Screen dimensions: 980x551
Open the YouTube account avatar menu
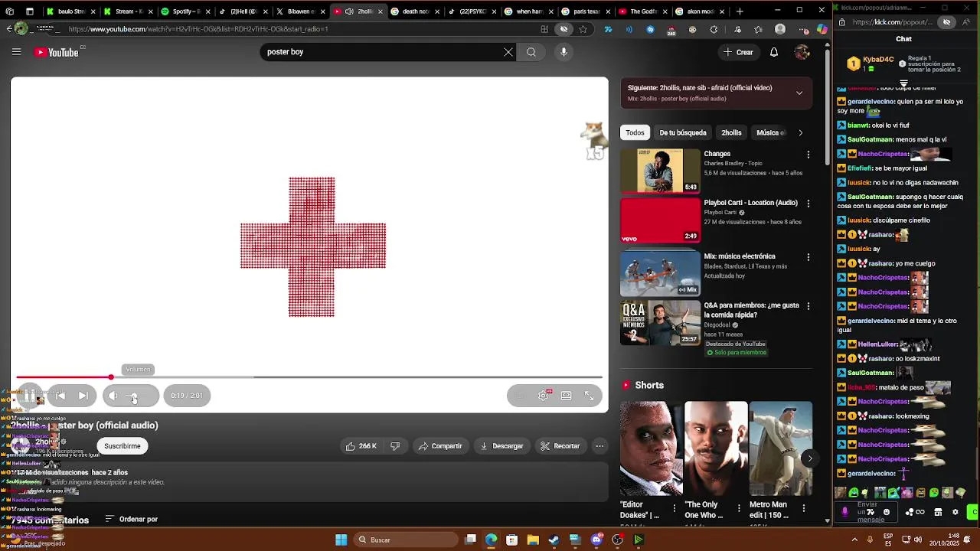[802, 52]
